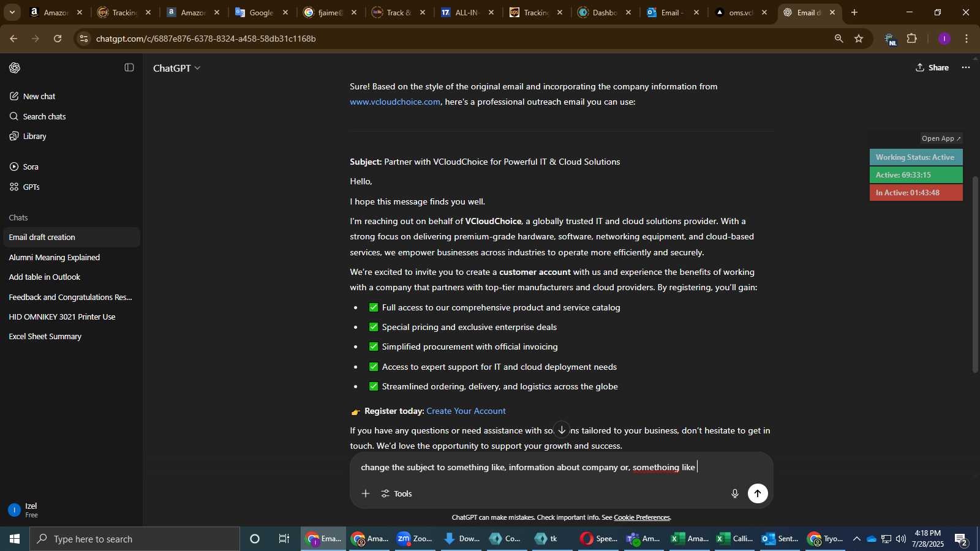Viewport: 980px width, 551px height.
Task: Open the Windows Start menu
Action: (15, 539)
